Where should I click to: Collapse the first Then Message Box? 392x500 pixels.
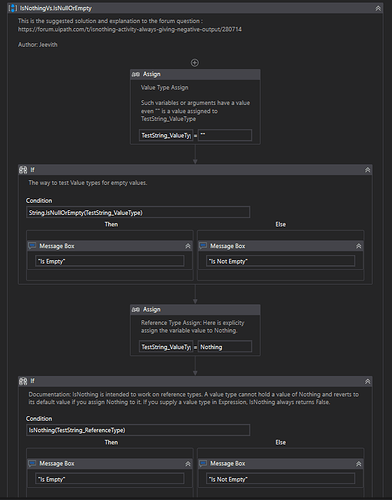point(188,246)
